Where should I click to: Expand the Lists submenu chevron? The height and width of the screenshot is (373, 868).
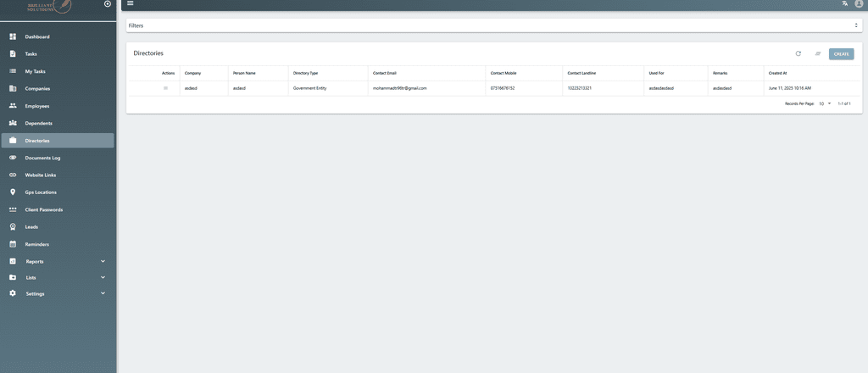(103, 277)
